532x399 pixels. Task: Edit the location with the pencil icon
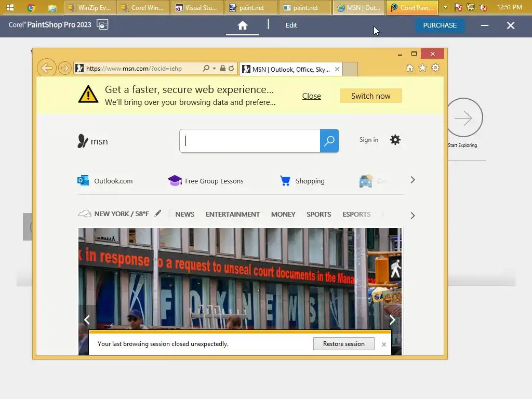point(158,213)
